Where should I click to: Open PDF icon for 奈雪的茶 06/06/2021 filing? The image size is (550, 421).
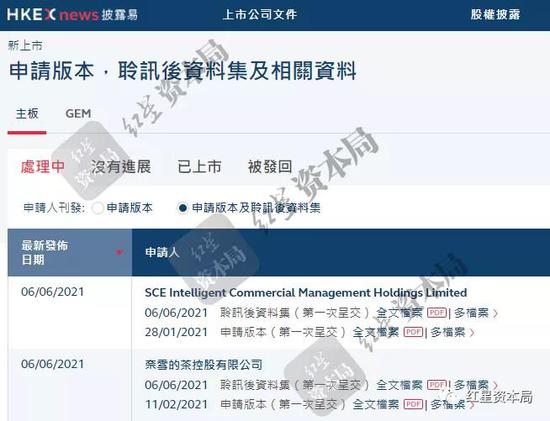437,385
